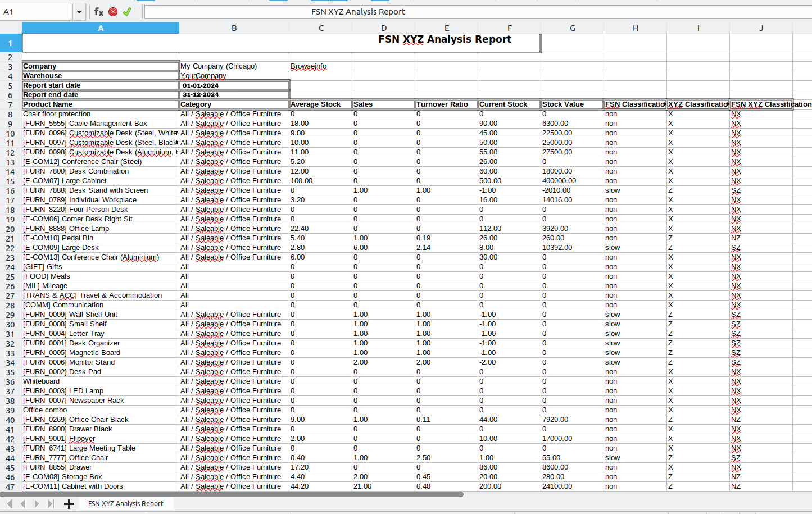Select column A header

tap(101, 28)
